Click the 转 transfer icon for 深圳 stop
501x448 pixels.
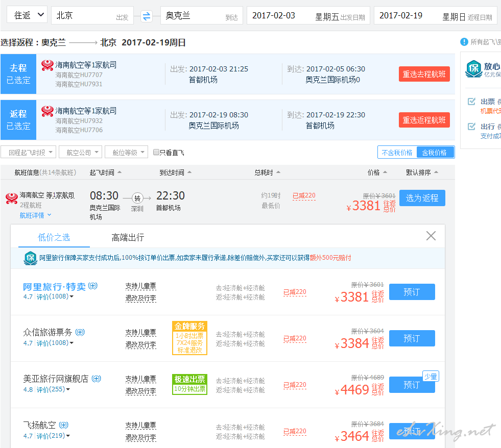137,198
